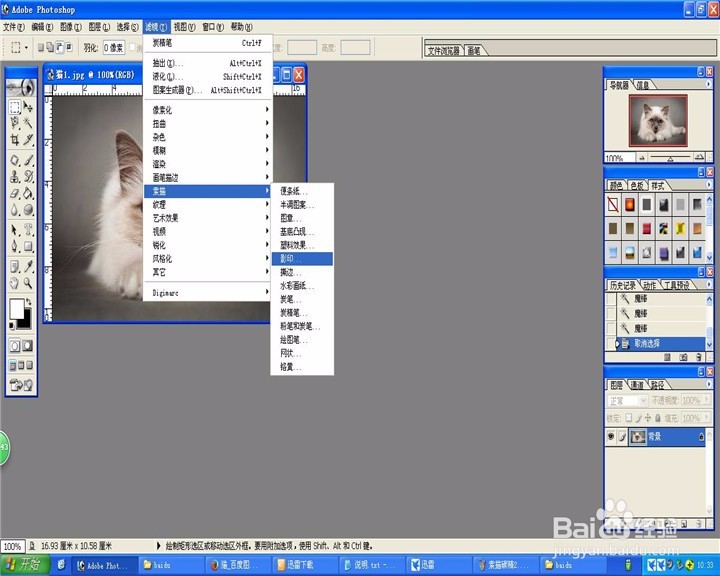Switch to Quick Mask mode
The width and height of the screenshot is (720, 576).
pyautogui.click(x=28, y=345)
